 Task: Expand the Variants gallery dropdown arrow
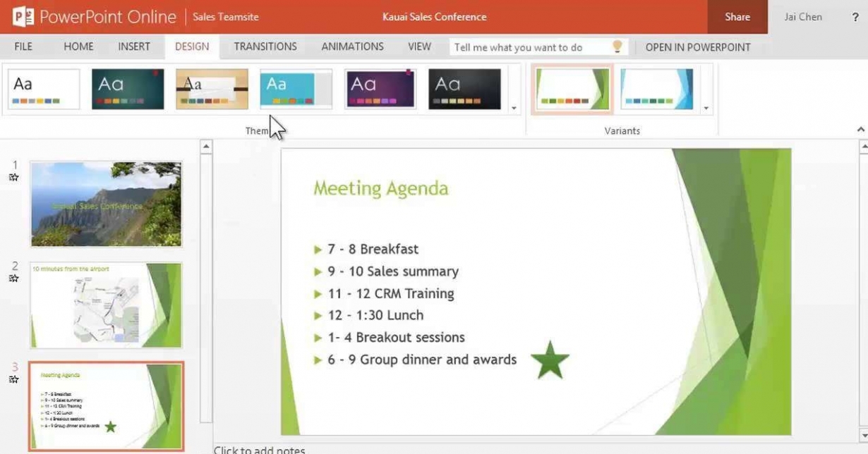(706, 109)
